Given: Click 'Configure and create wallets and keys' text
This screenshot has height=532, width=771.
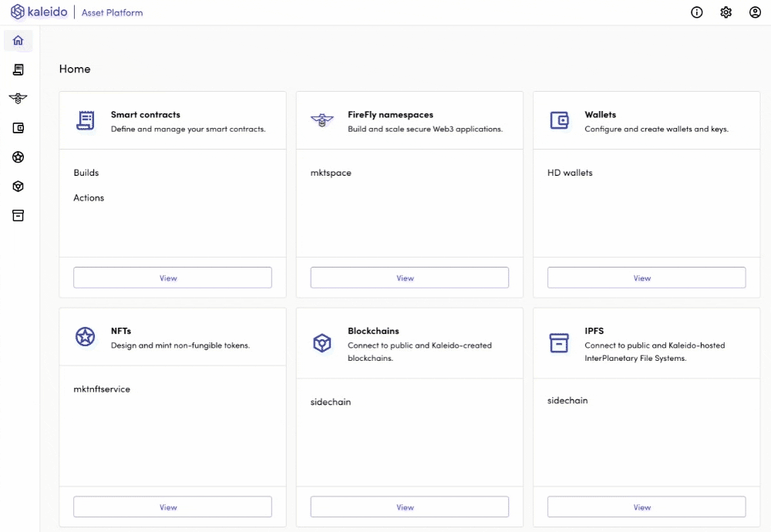Looking at the screenshot, I should click(656, 129).
